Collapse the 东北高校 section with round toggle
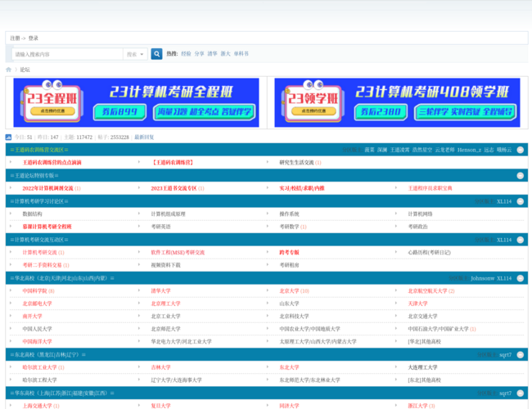This screenshot has width=532, height=409. (520, 355)
